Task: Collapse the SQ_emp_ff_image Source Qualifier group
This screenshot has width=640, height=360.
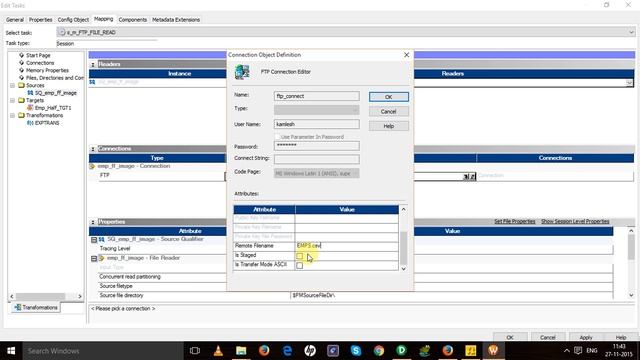Action: pyautogui.click(x=94, y=240)
